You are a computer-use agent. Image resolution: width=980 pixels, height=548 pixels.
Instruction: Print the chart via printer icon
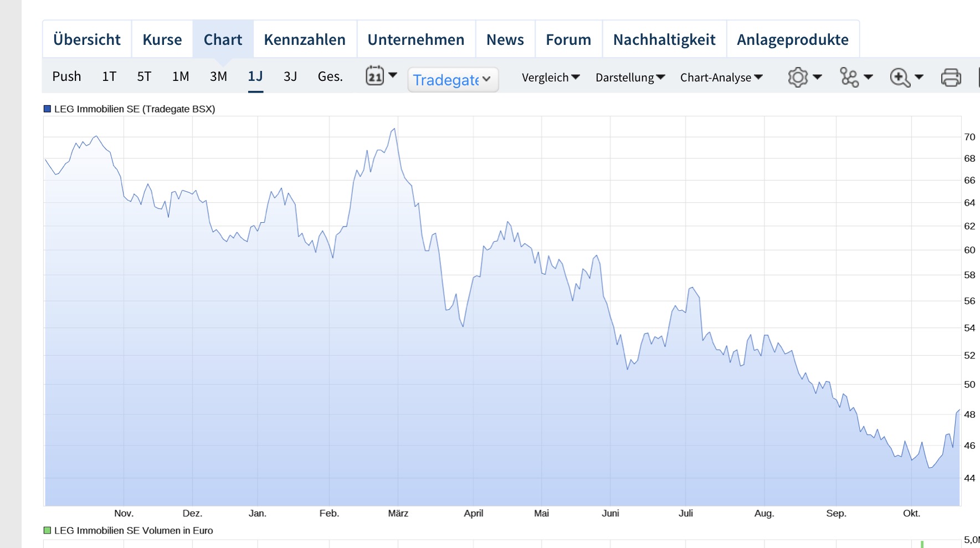[x=951, y=78]
